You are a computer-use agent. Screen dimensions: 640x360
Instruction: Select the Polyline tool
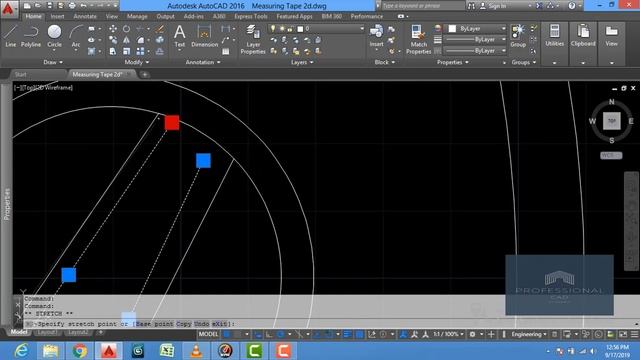click(x=31, y=36)
